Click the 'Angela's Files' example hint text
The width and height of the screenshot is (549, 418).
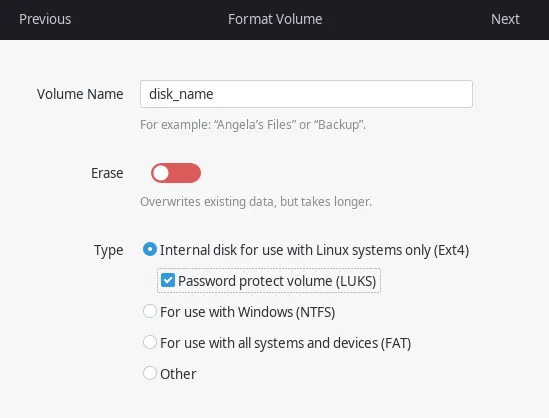[x=253, y=125]
